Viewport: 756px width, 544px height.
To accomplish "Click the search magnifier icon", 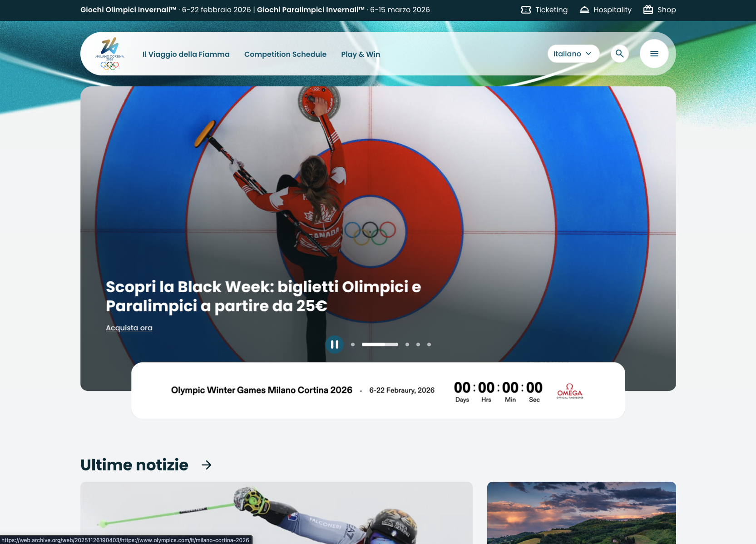I will pos(619,54).
